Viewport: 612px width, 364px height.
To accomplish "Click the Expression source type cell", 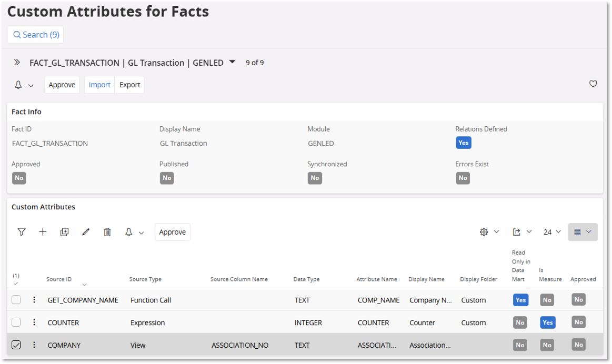I will (147, 322).
